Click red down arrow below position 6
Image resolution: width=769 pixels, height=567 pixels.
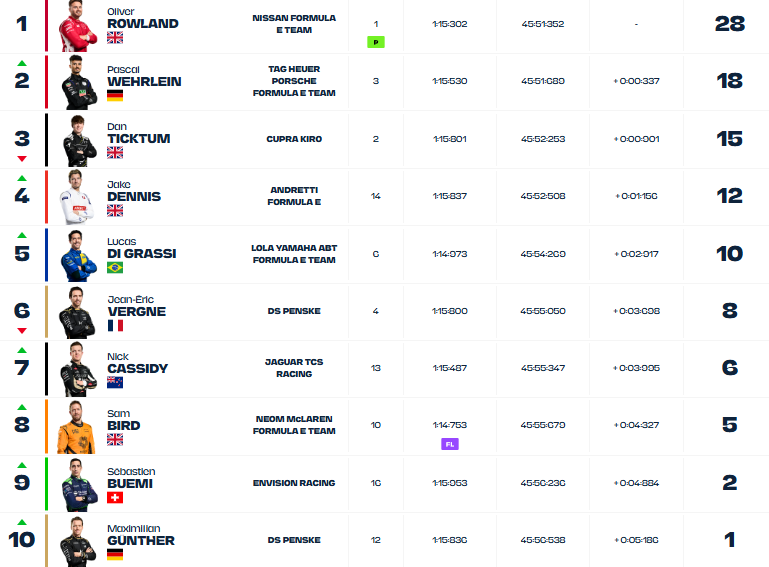coord(22,331)
